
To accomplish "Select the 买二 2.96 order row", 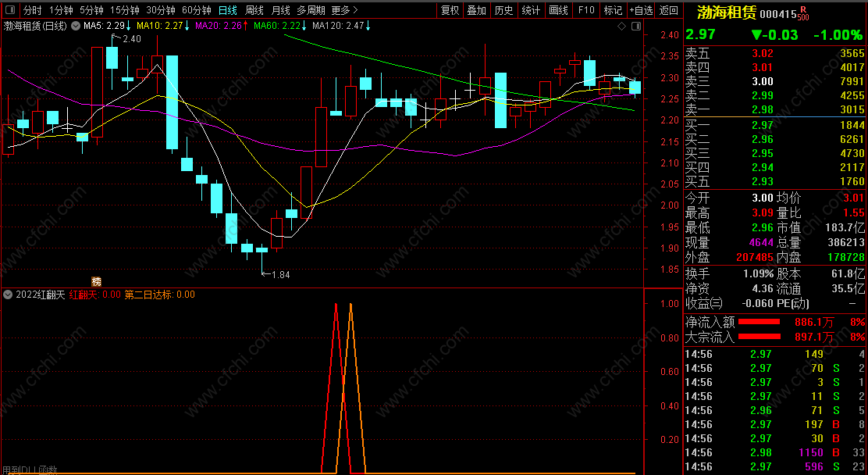I will (775, 139).
